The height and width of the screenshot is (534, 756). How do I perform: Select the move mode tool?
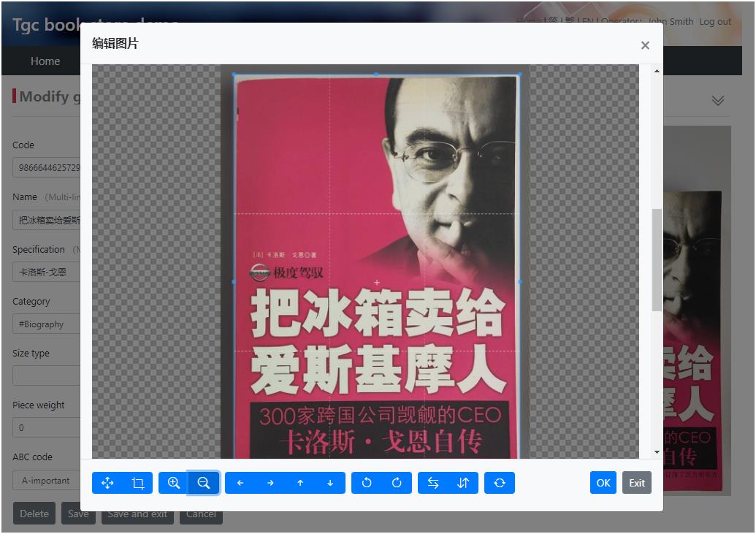click(x=107, y=483)
